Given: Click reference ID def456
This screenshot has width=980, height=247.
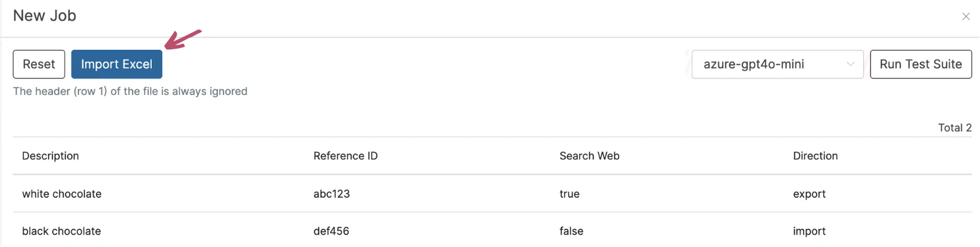Looking at the screenshot, I should coord(331,231).
